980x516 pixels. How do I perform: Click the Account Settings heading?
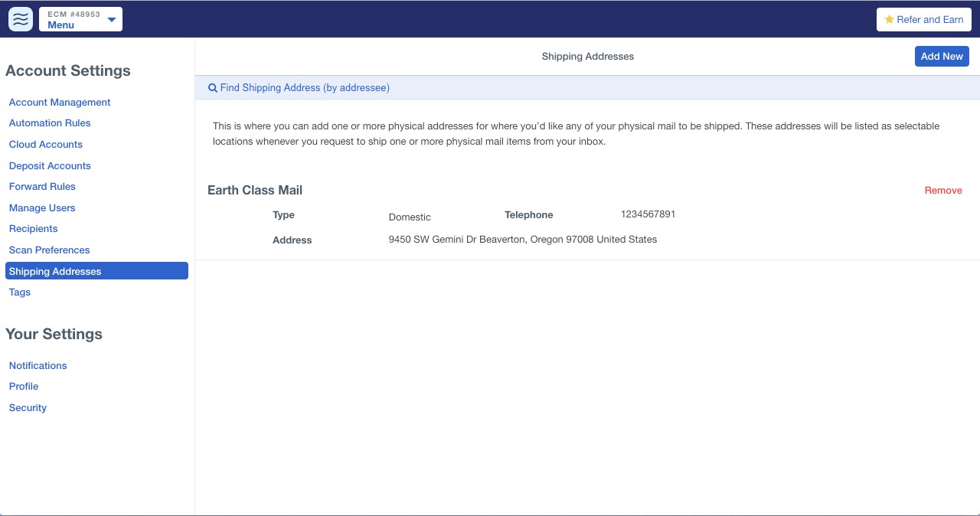point(68,71)
